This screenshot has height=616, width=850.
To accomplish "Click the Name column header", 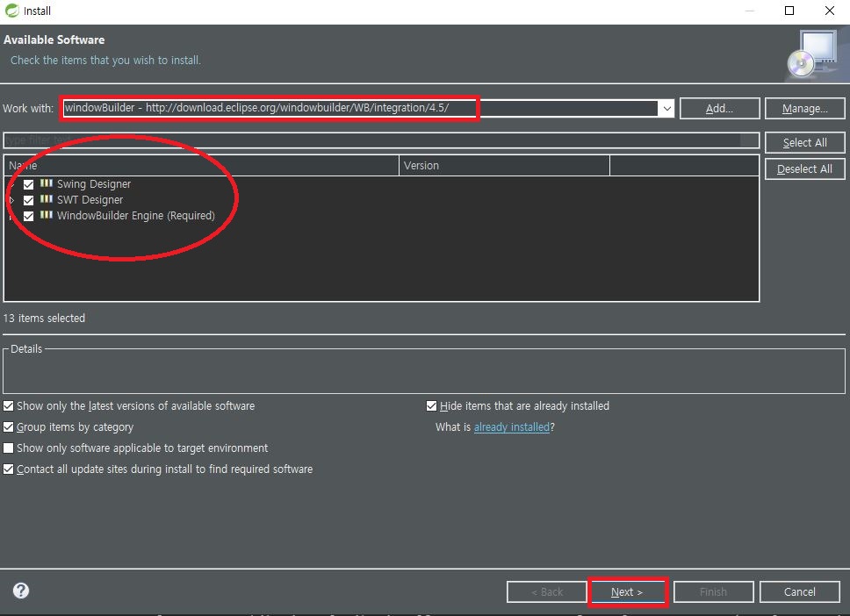I will pos(201,166).
